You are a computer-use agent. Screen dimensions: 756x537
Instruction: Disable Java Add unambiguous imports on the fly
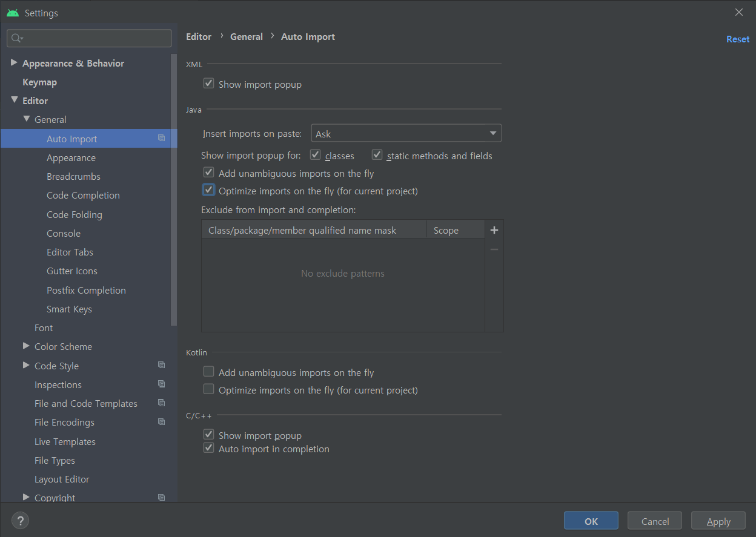[208, 173]
